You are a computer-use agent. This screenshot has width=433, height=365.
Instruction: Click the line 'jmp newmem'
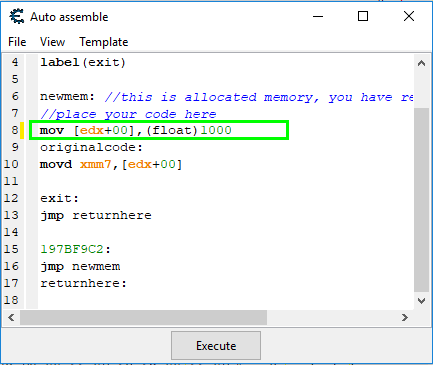click(80, 266)
